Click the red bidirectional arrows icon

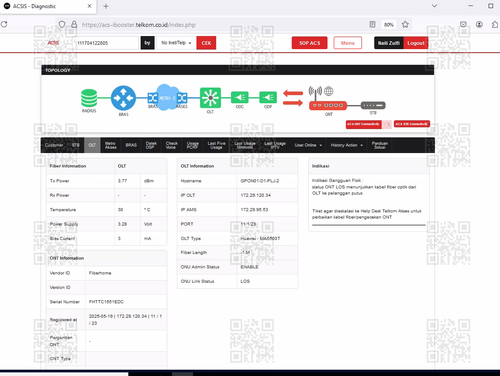293,98
